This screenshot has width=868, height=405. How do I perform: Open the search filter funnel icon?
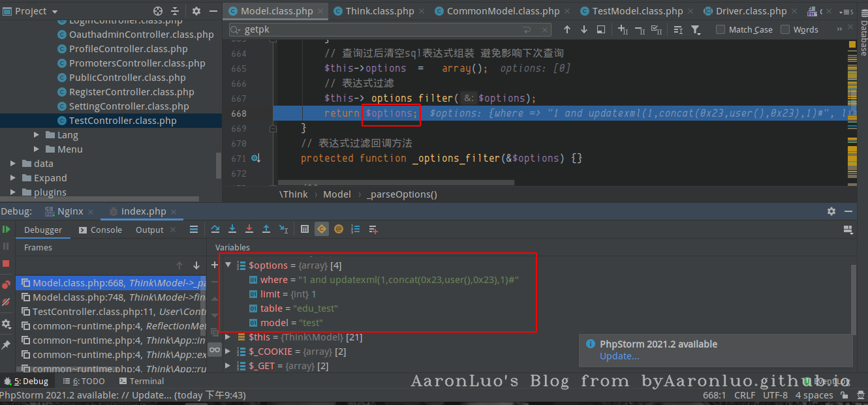[x=696, y=29]
